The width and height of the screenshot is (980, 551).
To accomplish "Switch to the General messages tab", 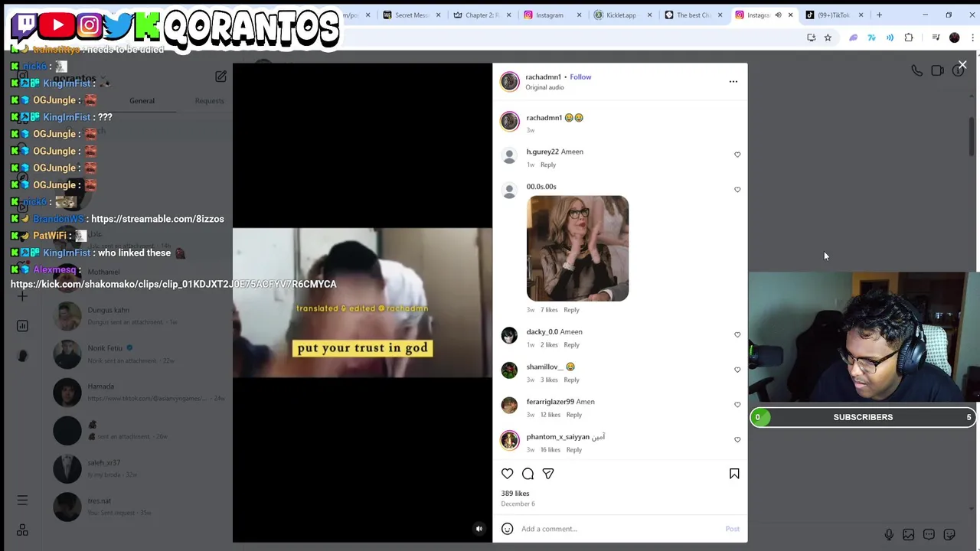I will [142, 101].
